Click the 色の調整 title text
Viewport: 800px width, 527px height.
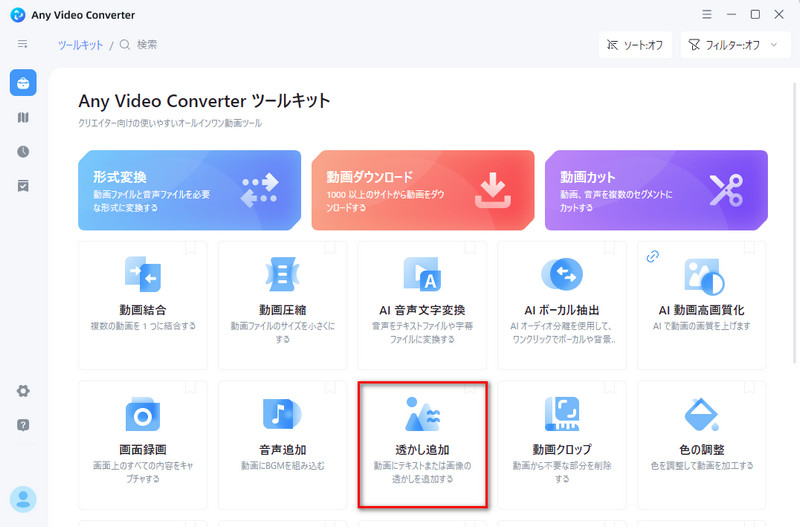(702, 450)
